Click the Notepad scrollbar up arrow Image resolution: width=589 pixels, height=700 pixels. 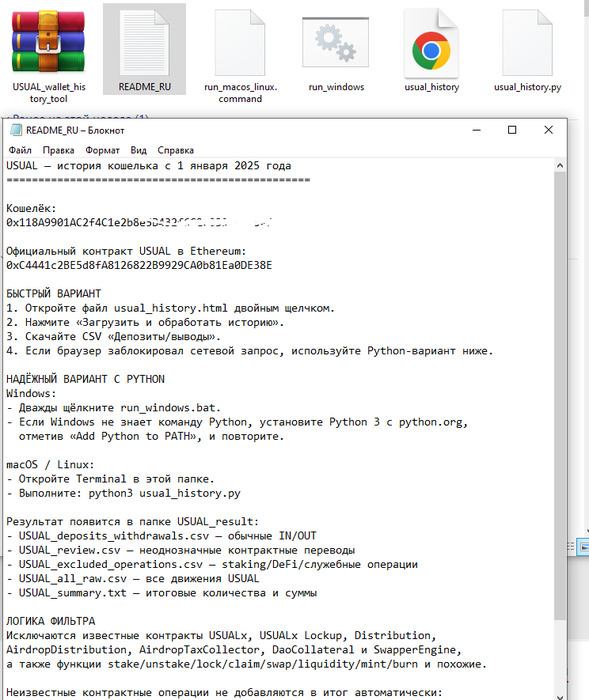pyautogui.click(x=560, y=166)
